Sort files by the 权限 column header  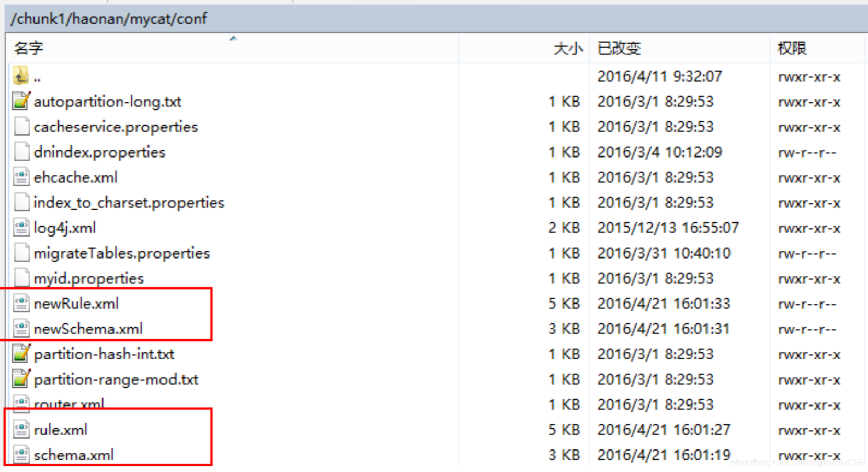(x=792, y=49)
